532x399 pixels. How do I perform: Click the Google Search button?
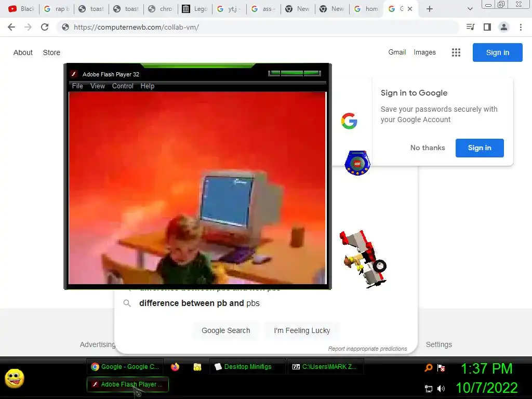pos(225,330)
